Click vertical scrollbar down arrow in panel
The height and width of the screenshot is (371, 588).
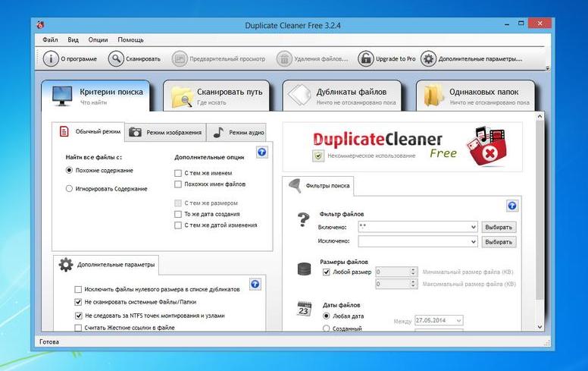pyautogui.click(x=540, y=327)
